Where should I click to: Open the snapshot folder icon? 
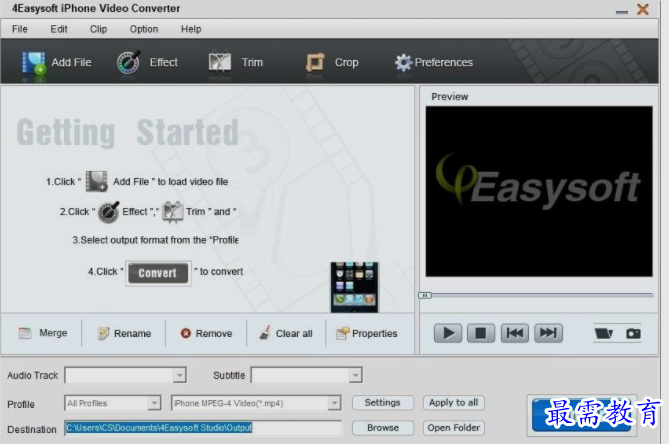pos(603,333)
